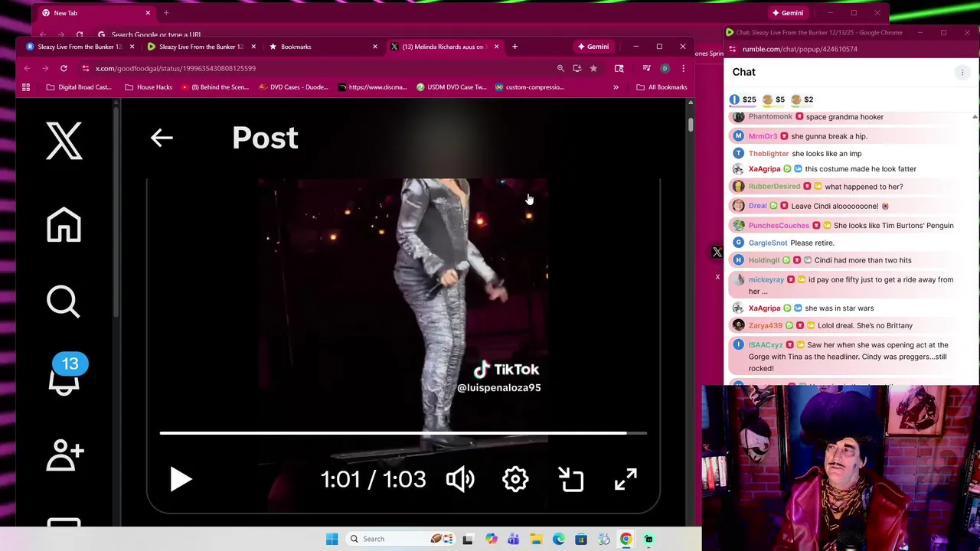The width and height of the screenshot is (980, 551).
Task: Click the Gemini button in front Chrome window
Action: [x=593, y=47]
